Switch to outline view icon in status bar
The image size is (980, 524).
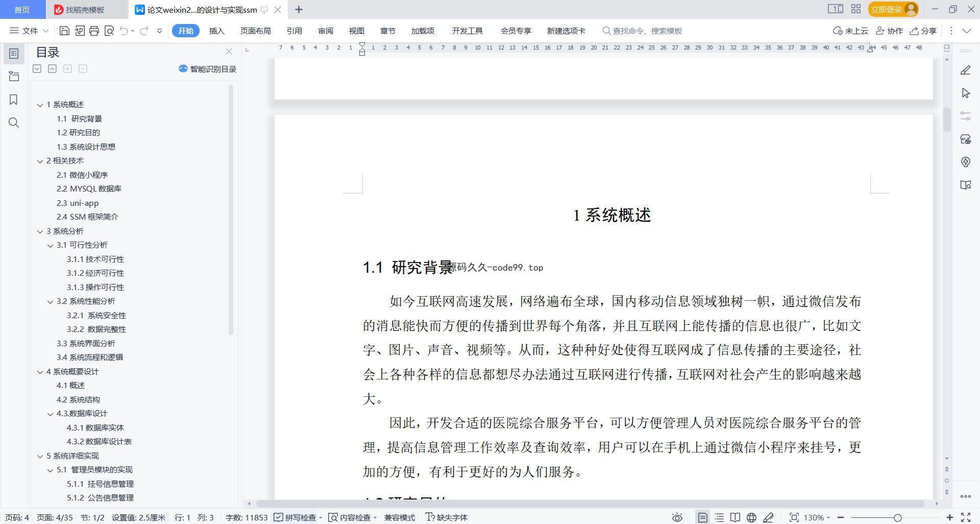719,517
